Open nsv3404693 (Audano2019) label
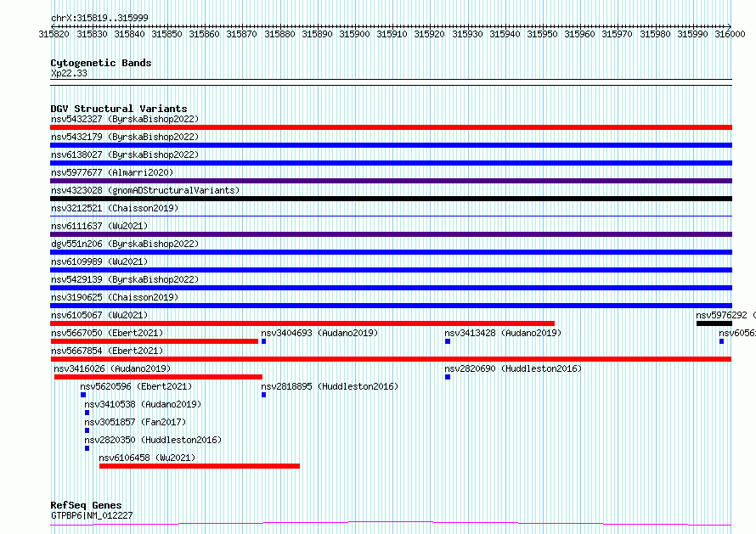 [x=319, y=333]
